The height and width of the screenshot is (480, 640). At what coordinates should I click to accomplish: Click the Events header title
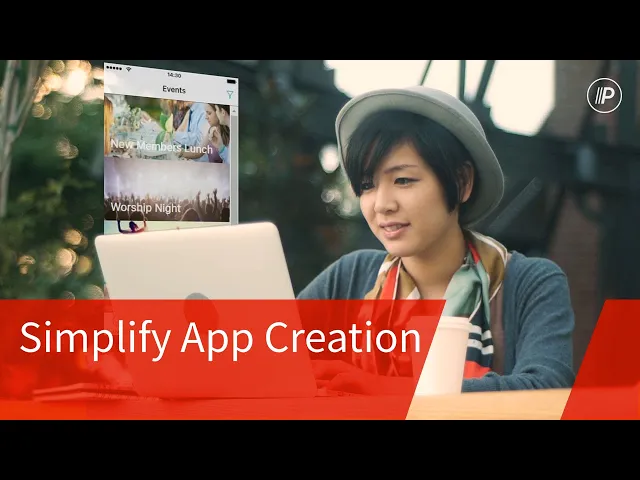click(174, 89)
